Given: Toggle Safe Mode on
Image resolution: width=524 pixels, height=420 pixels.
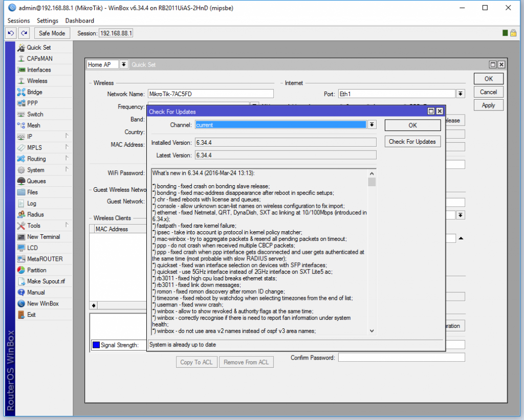Looking at the screenshot, I should pyautogui.click(x=52, y=33).
